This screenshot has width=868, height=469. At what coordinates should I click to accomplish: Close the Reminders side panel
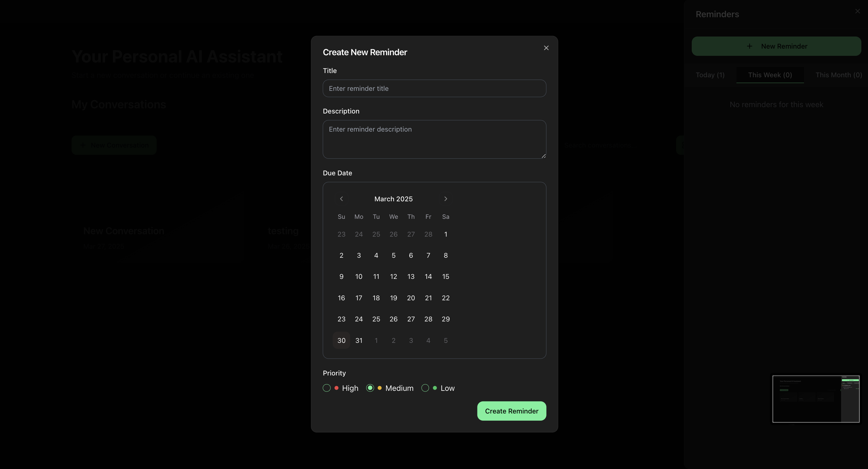click(857, 11)
